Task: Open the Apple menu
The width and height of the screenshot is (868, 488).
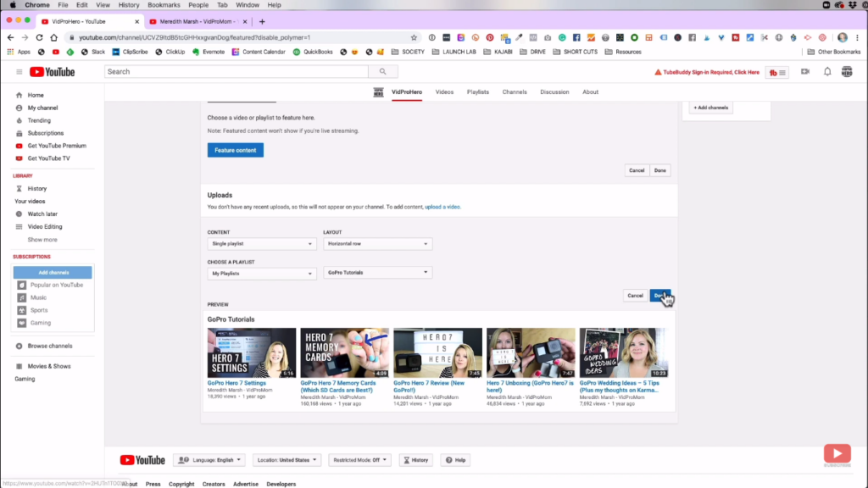Action: pyautogui.click(x=12, y=5)
